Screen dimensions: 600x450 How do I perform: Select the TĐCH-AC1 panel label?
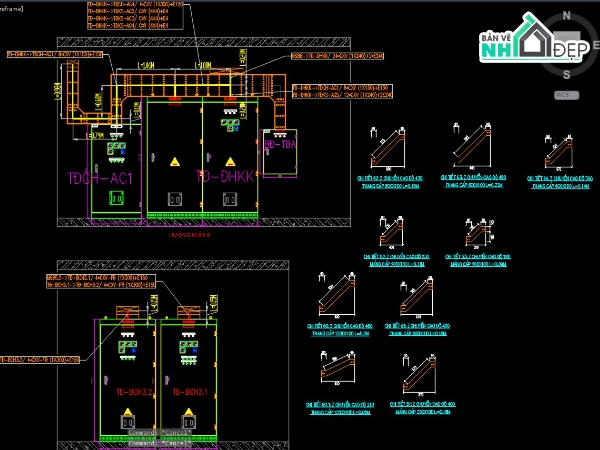pyautogui.click(x=98, y=177)
